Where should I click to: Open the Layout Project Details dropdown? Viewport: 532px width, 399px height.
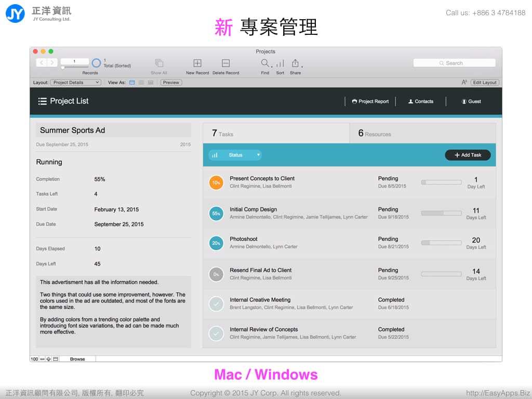click(75, 83)
